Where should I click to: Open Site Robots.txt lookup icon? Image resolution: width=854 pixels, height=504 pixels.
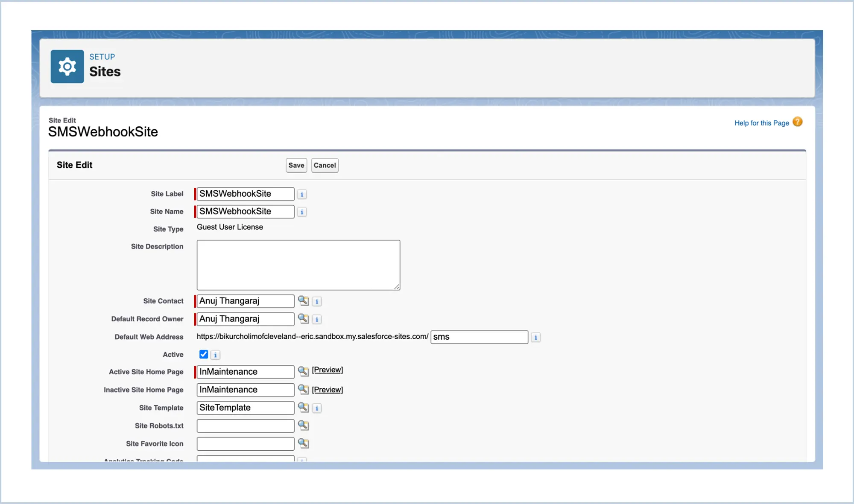coord(303,425)
